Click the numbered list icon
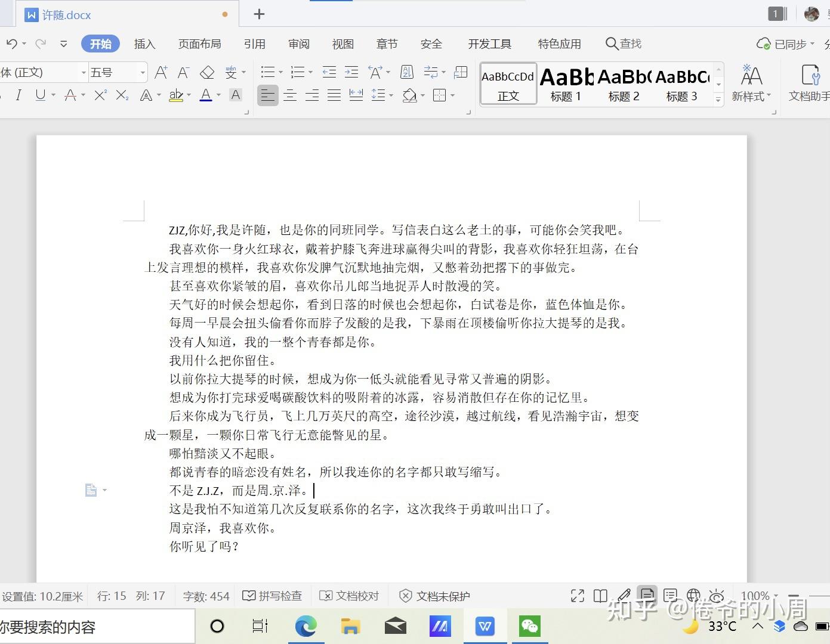This screenshot has width=830, height=644. 297,73
